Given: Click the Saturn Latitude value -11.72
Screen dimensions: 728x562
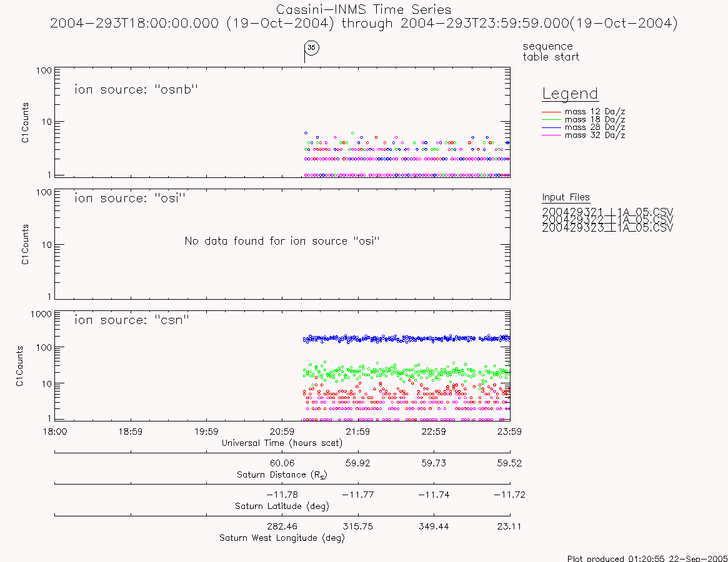Looking at the screenshot, I should point(509,495).
